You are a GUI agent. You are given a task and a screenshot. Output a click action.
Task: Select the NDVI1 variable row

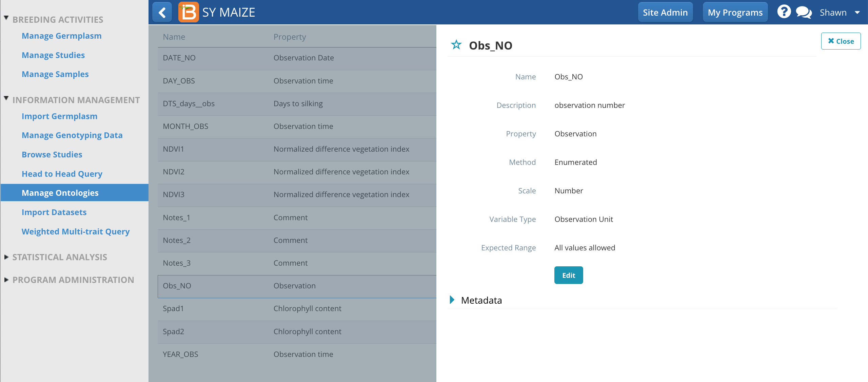tap(297, 149)
